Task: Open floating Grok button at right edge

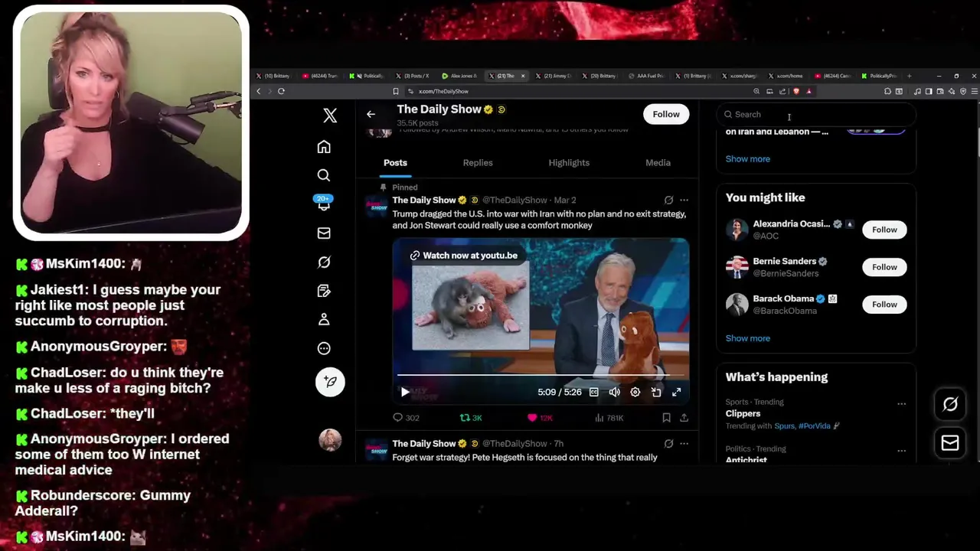Action: tap(950, 404)
